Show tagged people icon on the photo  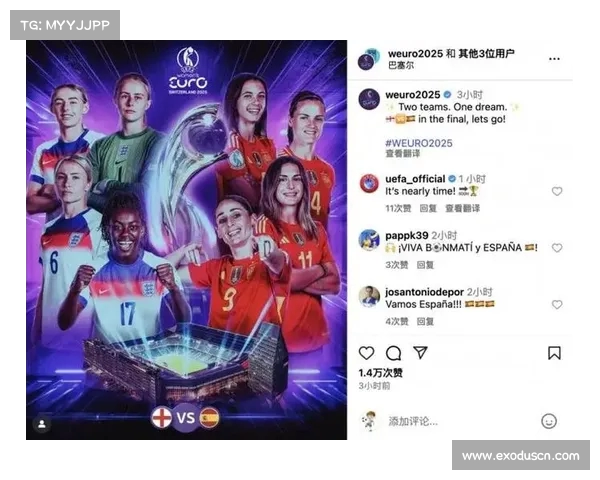point(42,424)
